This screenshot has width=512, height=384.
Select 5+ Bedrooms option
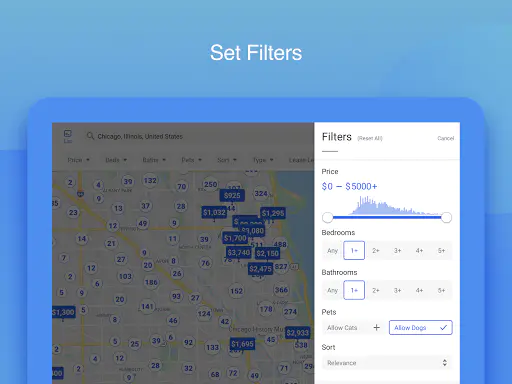click(441, 250)
